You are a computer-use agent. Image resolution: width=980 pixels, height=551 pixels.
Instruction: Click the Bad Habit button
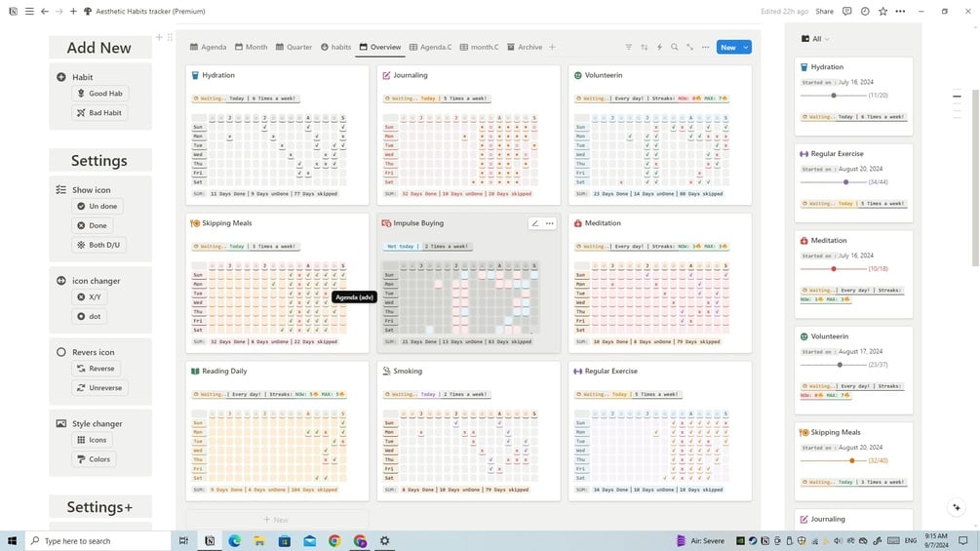[x=99, y=112]
